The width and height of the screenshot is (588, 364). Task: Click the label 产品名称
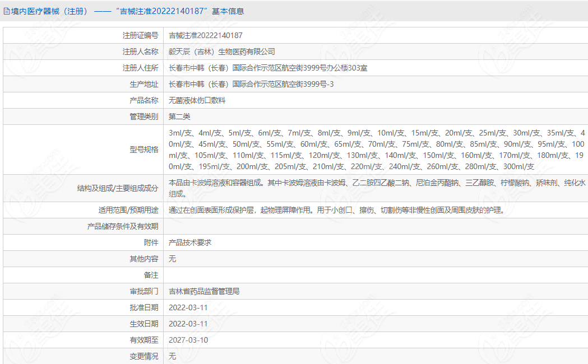(144, 100)
